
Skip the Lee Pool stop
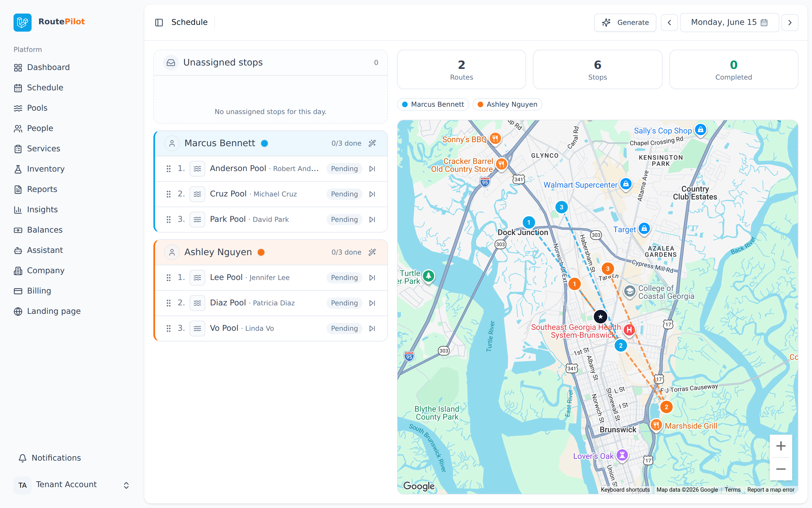(372, 277)
